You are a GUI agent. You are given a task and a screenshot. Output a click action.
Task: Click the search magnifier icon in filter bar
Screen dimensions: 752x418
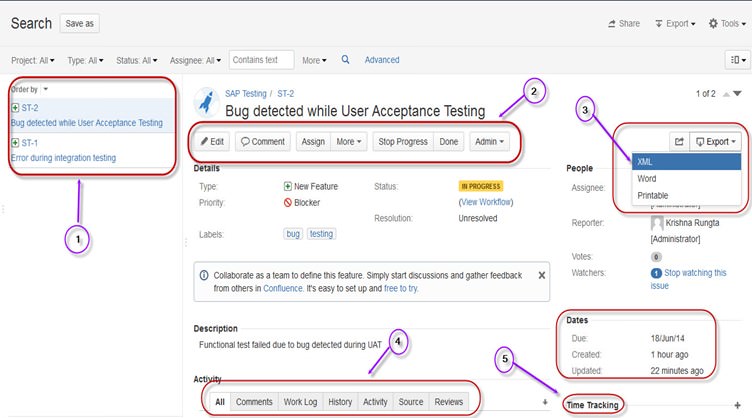[346, 60]
